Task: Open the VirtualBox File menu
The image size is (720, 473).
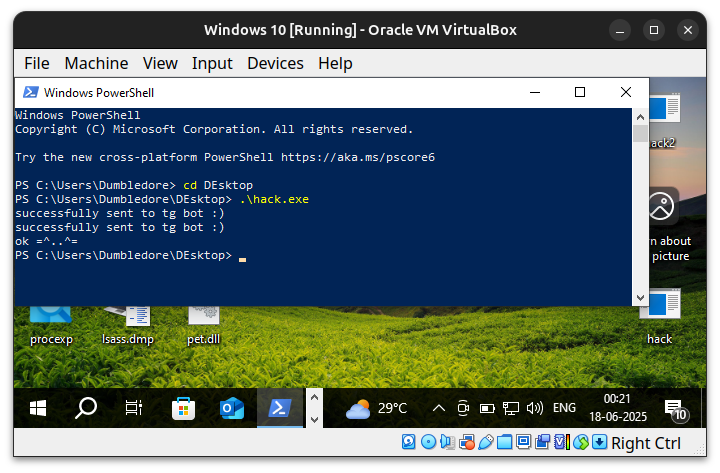Action: click(37, 63)
